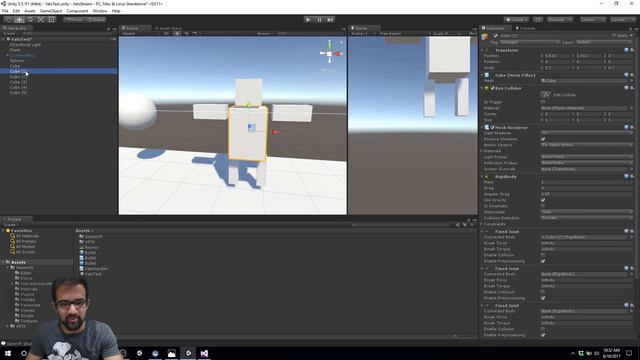This screenshot has height=360, width=640.
Task: Select the Rotate tool in toolbar
Action: 30,19
